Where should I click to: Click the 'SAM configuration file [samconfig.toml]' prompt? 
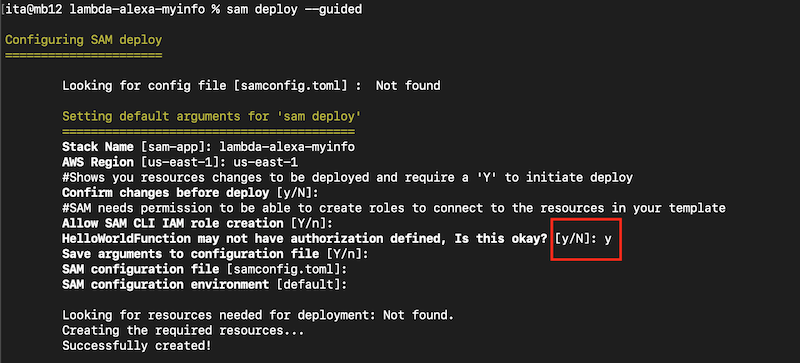[204, 270]
